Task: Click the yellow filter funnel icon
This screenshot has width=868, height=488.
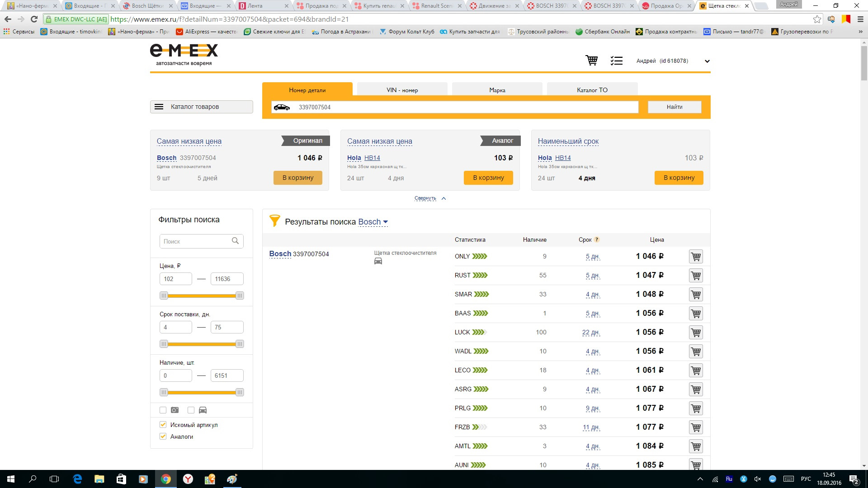Action: (274, 221)
